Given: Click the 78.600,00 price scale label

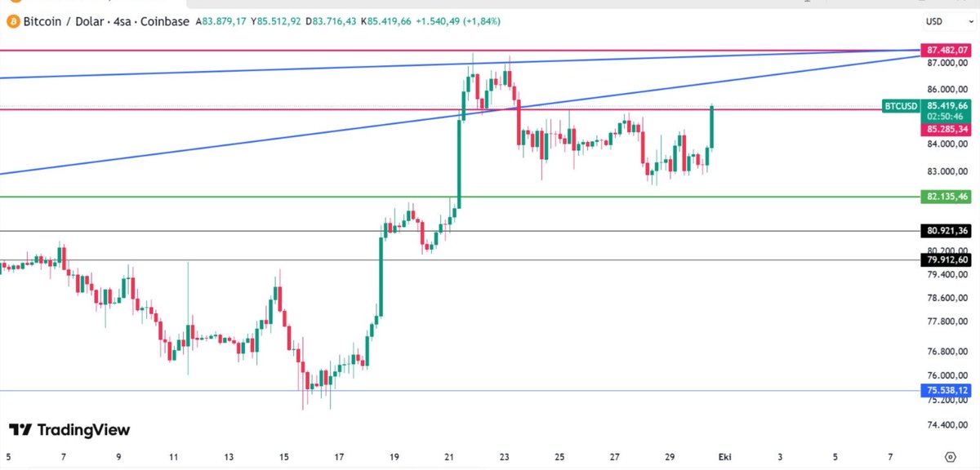Looking at the screenshot, I should coord(947,298).
